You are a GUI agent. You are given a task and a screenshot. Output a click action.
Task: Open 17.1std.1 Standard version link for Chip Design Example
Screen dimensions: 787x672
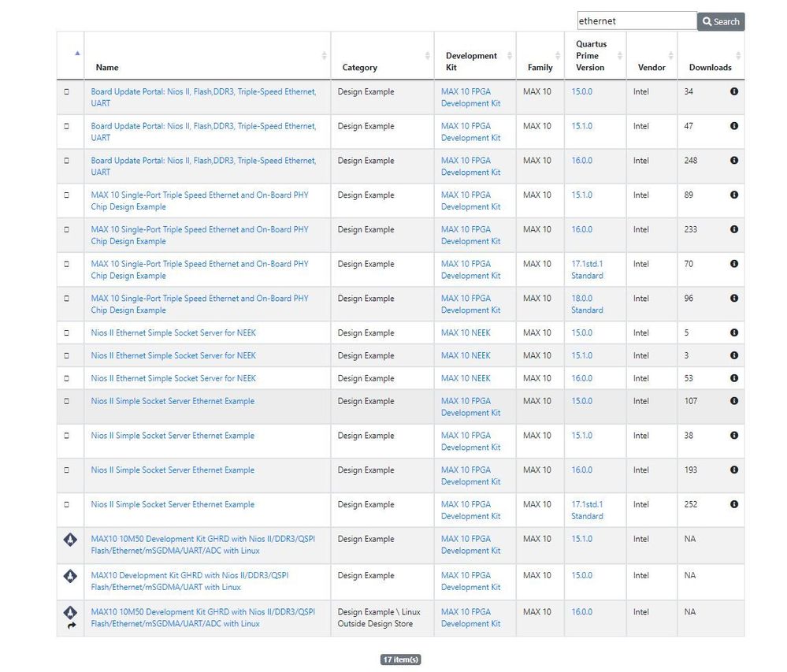tap(587, 270)
